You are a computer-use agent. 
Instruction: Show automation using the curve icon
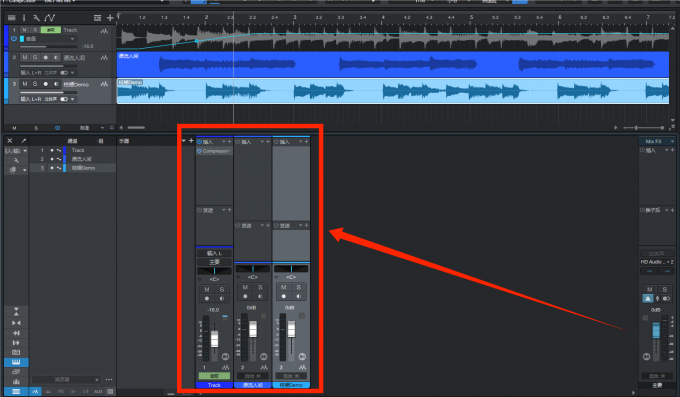click(50, 18)
